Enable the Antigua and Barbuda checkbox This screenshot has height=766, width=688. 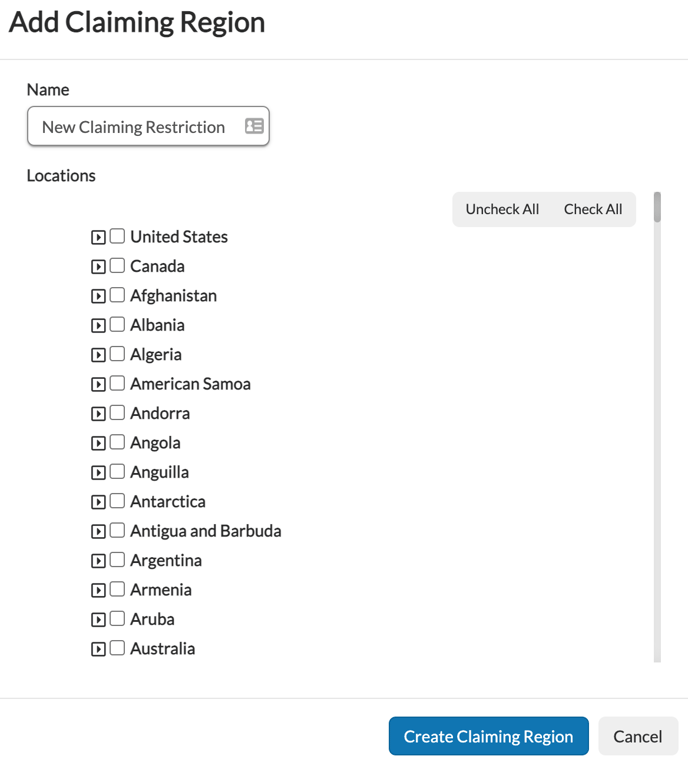(x=117, y=531)
